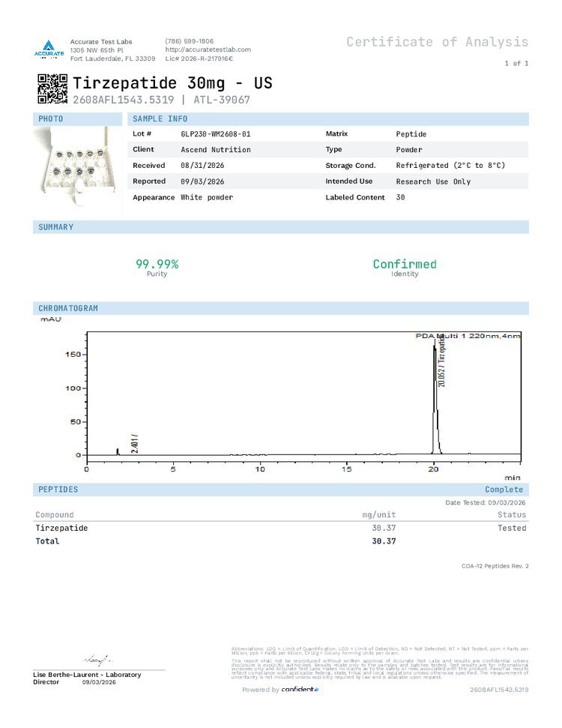Click the bold Total 30.37 value
This screenshot has width=562, height=728.
click(x=384, y=541)
